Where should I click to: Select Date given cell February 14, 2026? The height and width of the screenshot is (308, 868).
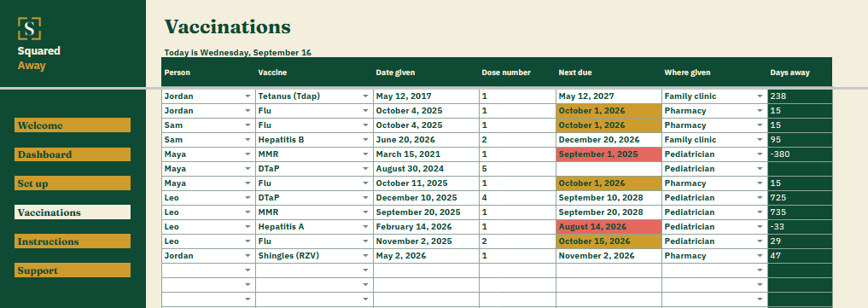[426, 227]
